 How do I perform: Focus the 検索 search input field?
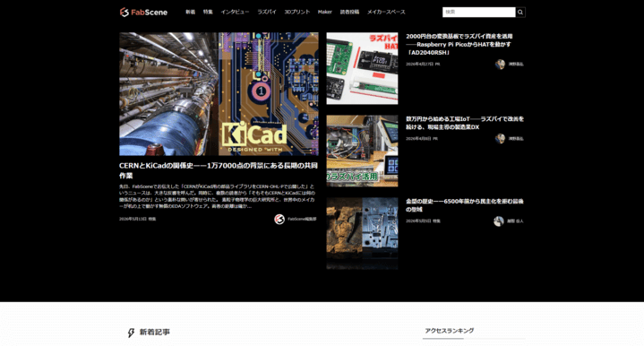tap(479, 13)
